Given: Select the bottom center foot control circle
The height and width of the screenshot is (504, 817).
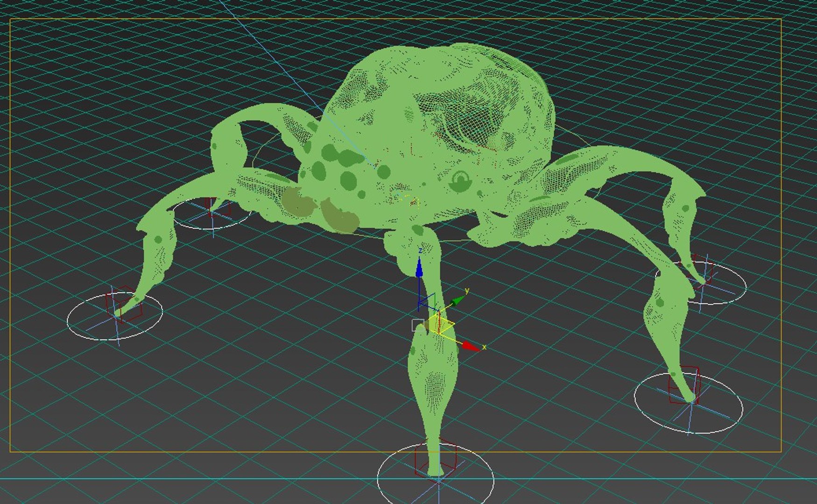Looking at the screenshot, I should tap(436, 474).
